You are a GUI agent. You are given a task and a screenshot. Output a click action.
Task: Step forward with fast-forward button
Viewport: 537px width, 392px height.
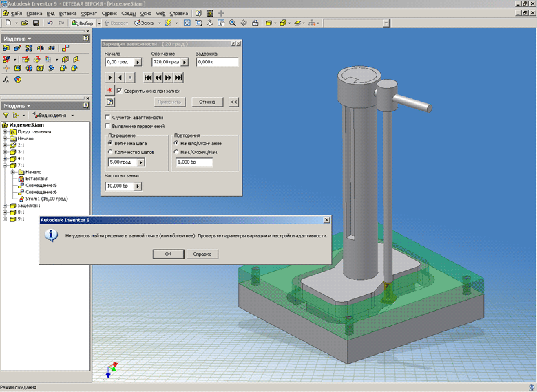coord(168,78)
